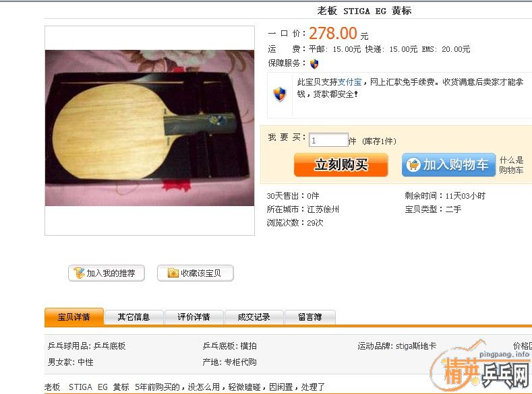Click the 收藏该宝贝 button
This screenshot has width=532, height=394.
click(196, 273)
